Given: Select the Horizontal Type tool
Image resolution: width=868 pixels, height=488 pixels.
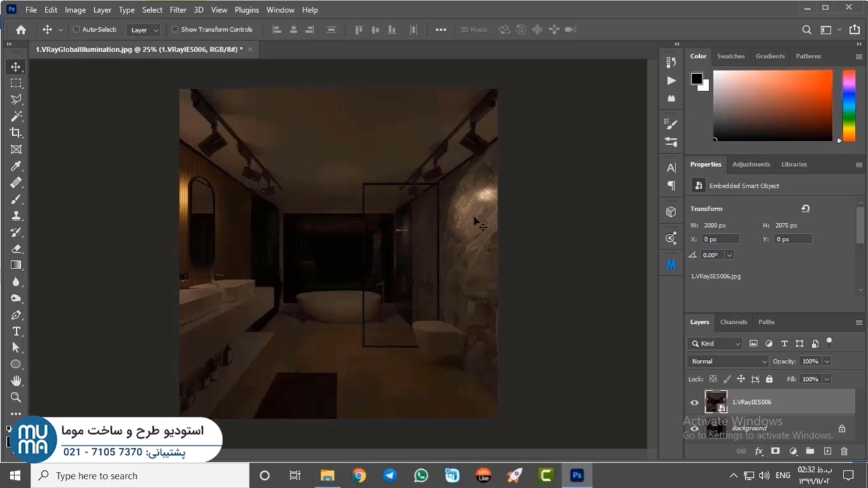Looking at the screenshot, I should pos(16,331).
